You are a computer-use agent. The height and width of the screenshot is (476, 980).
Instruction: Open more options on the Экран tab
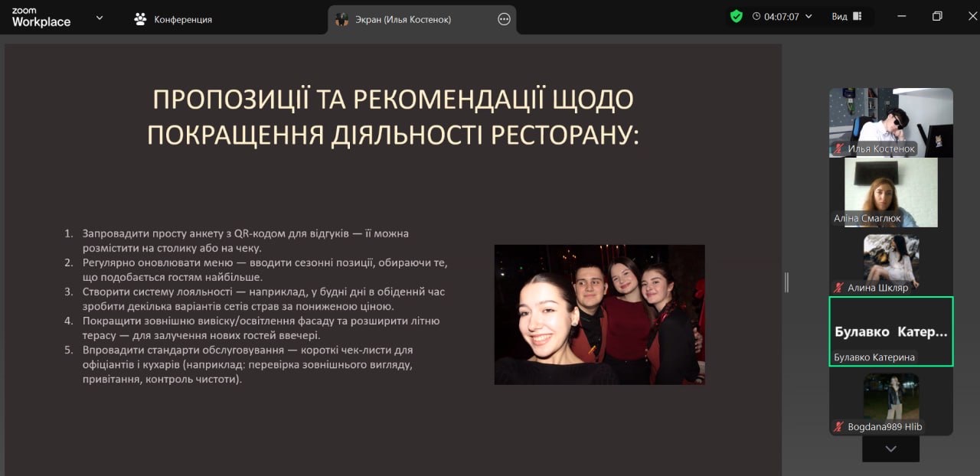[x=504, y=19]
